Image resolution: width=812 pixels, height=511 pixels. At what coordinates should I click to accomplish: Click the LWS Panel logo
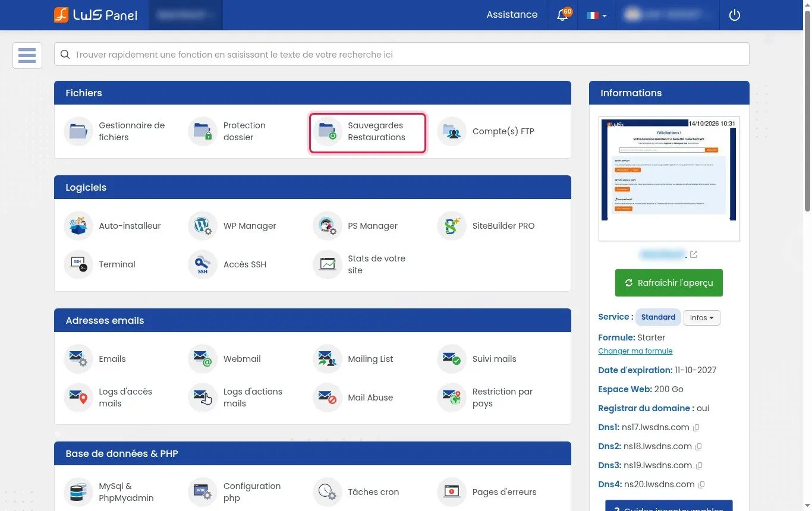[x=96, y=15]
